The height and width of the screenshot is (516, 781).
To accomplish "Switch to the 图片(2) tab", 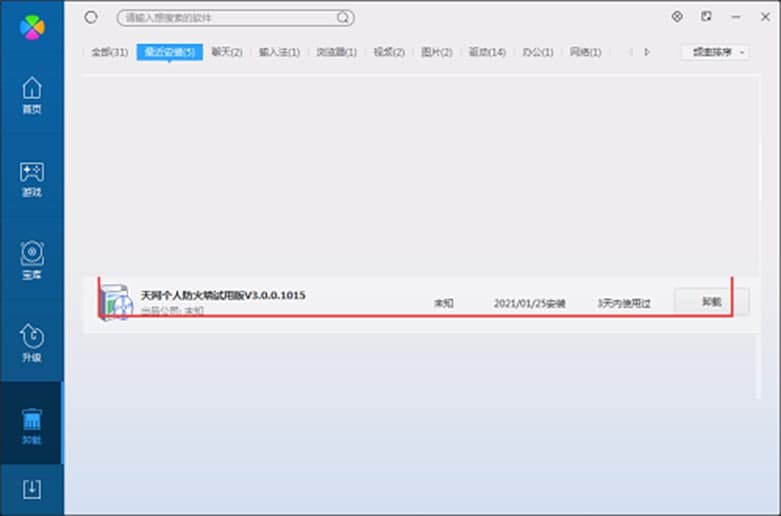I will [436, 52].
